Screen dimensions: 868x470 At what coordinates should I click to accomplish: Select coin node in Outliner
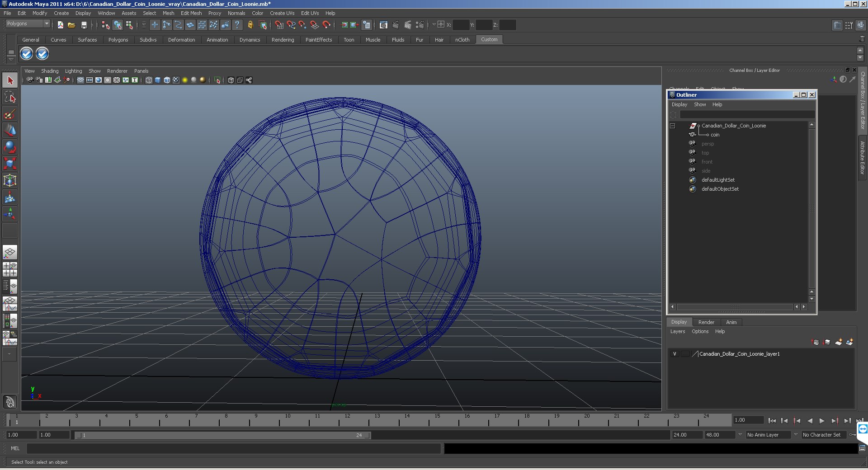[x=715, y=135]
